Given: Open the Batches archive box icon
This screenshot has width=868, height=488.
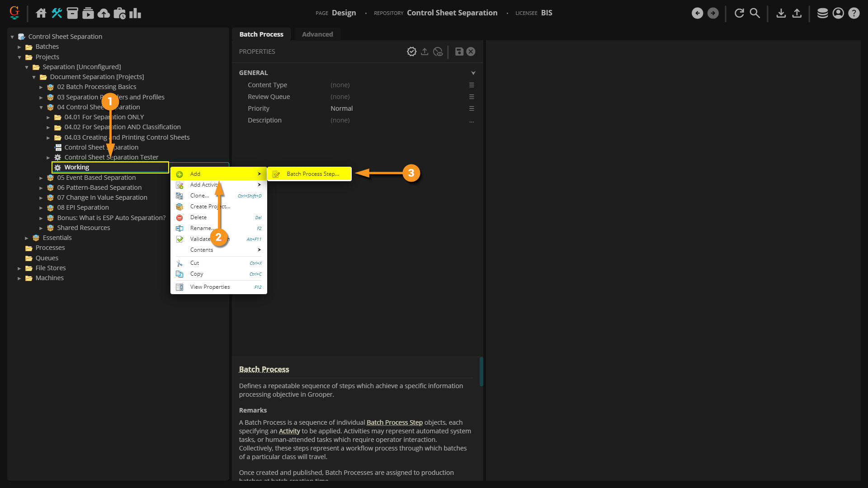Looking at the screenshot, I should [72, 13].
